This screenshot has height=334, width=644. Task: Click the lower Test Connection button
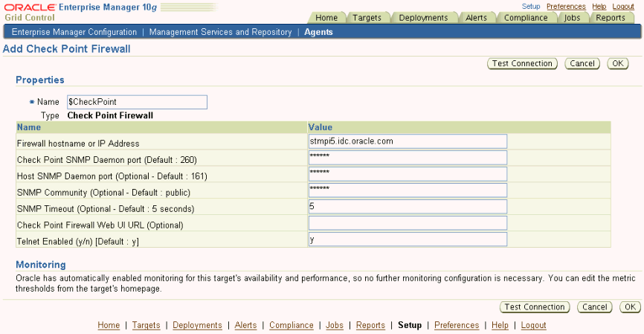(535, 307)
